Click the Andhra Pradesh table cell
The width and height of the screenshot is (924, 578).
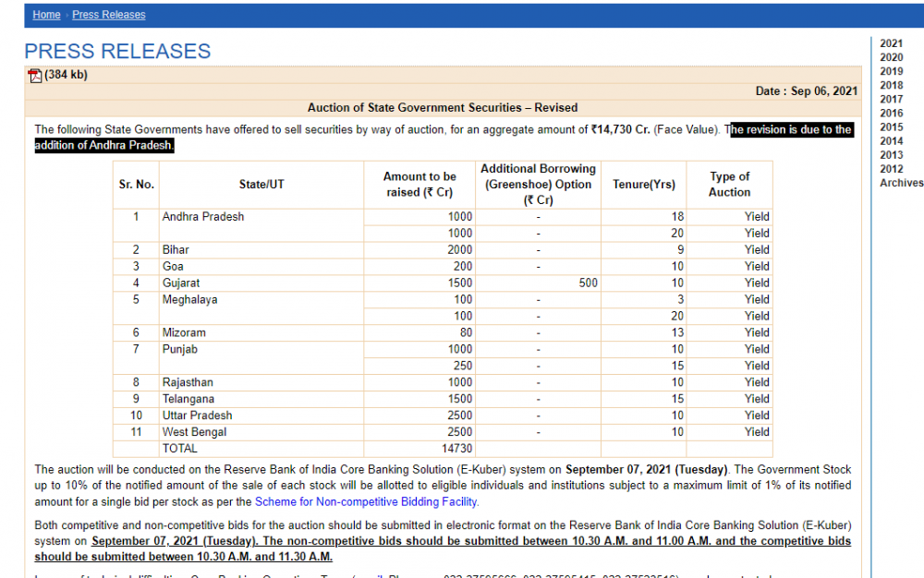pyautogui.click(x=261, y=225)
